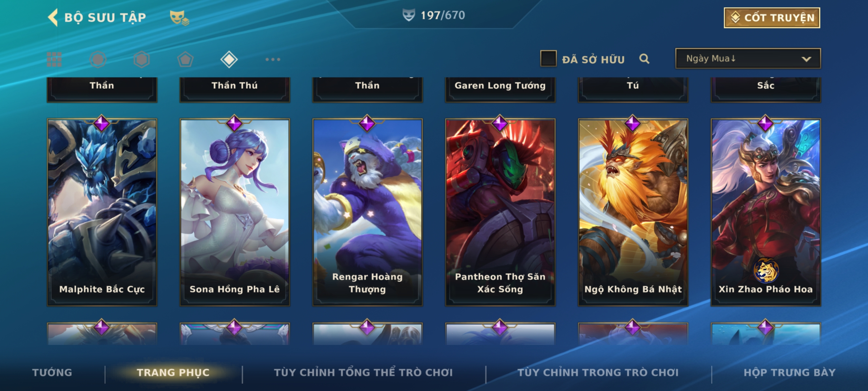Open the Ngày Mua sort dropdown
Screen dimensions: 868x391
[x=748, y=58]
